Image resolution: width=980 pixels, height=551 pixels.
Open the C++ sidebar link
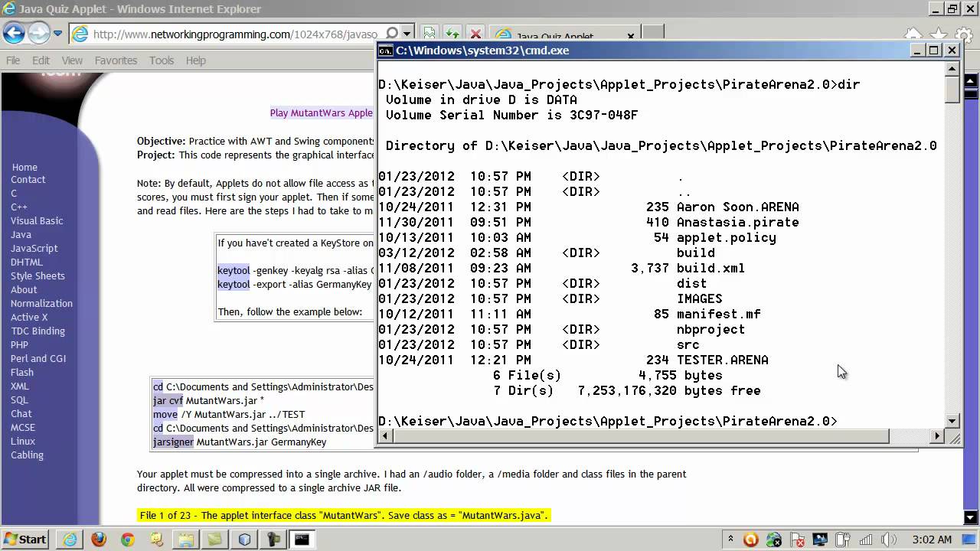(19, 207)
